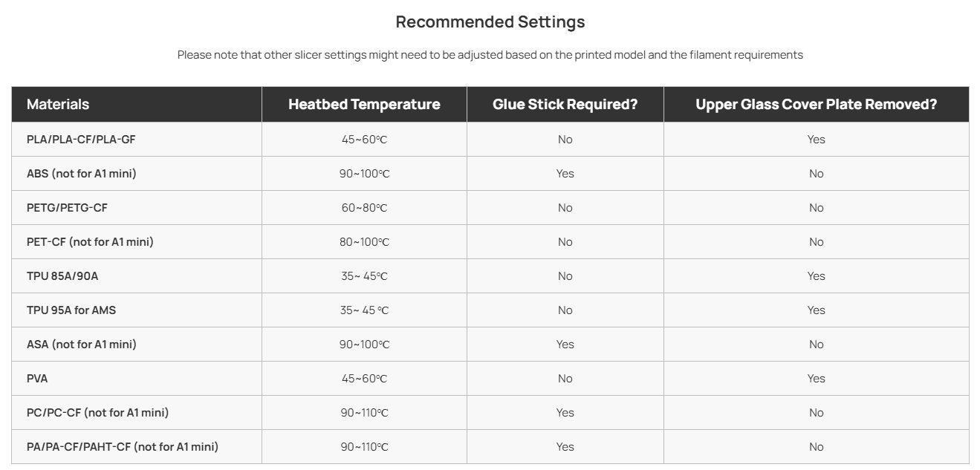Click the slicer settings note text

(490, 55)
